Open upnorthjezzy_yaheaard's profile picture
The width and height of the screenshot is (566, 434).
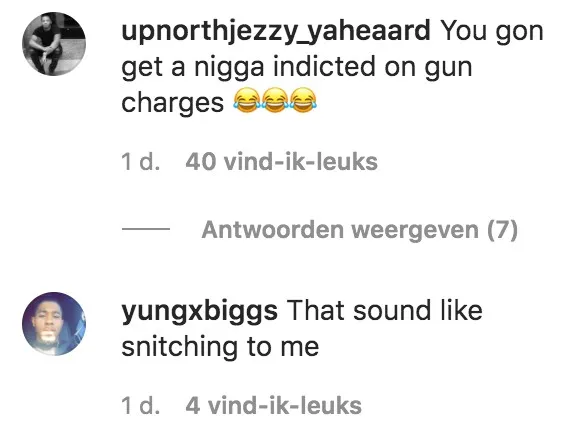coord(54,44)
